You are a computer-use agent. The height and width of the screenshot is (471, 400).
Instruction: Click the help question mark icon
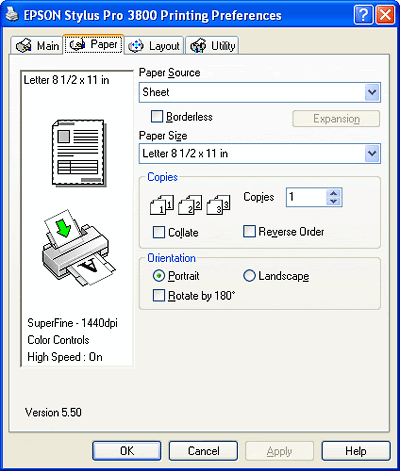click(x=363, y=15)
